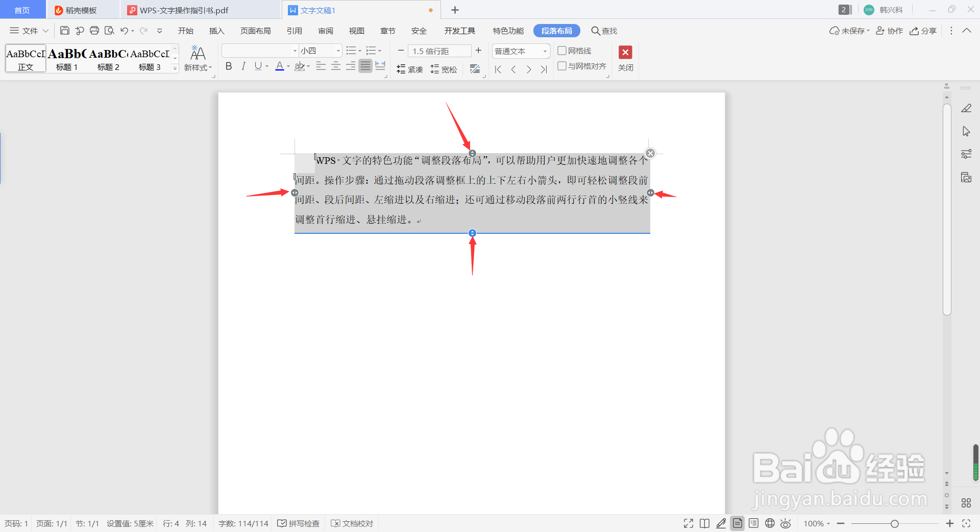Switch to fullscreen view icon

point(689,523)
